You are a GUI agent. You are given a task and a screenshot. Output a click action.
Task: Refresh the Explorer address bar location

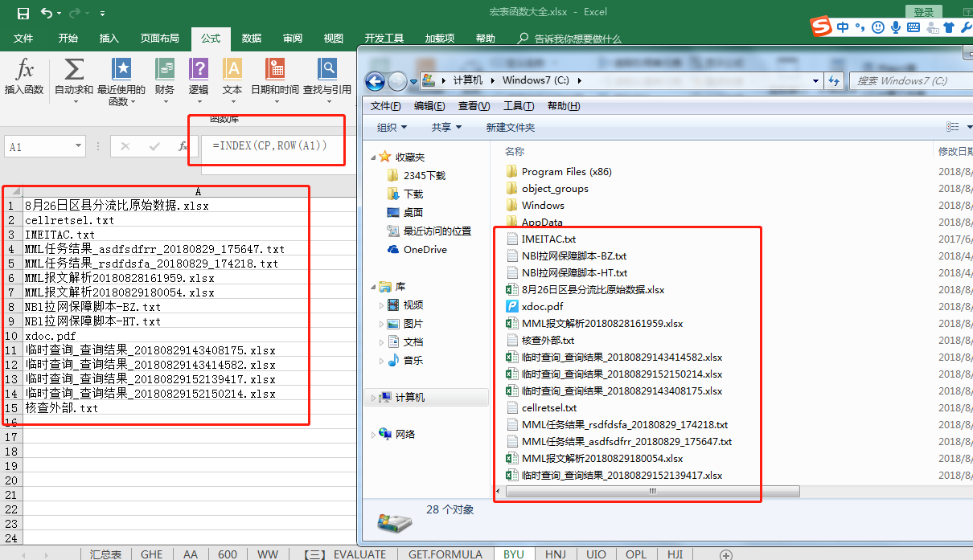tap(834, 80)
